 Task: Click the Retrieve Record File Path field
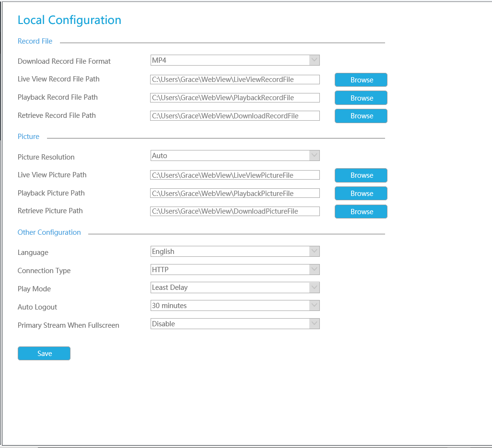coord(235,115)
